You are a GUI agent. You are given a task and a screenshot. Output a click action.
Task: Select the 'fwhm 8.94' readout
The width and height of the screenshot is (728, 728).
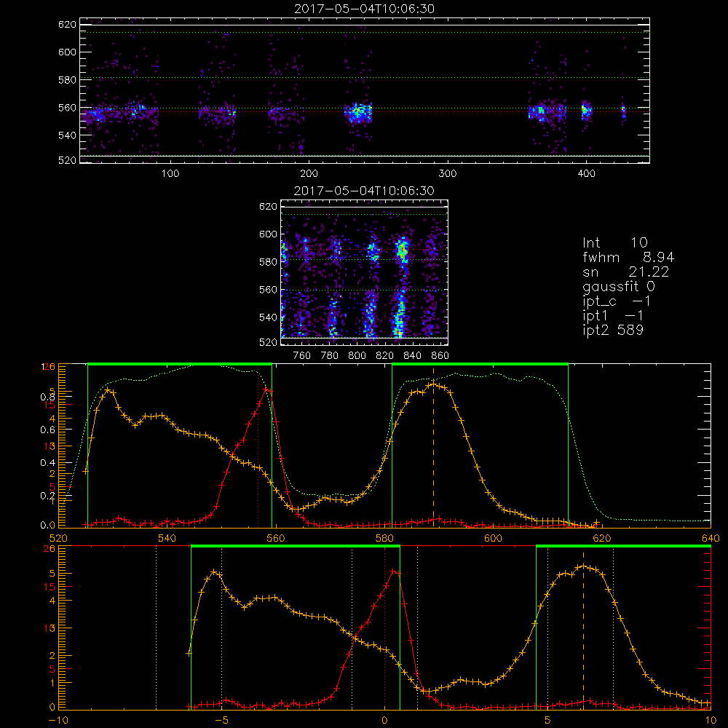(x=628, y=257)
